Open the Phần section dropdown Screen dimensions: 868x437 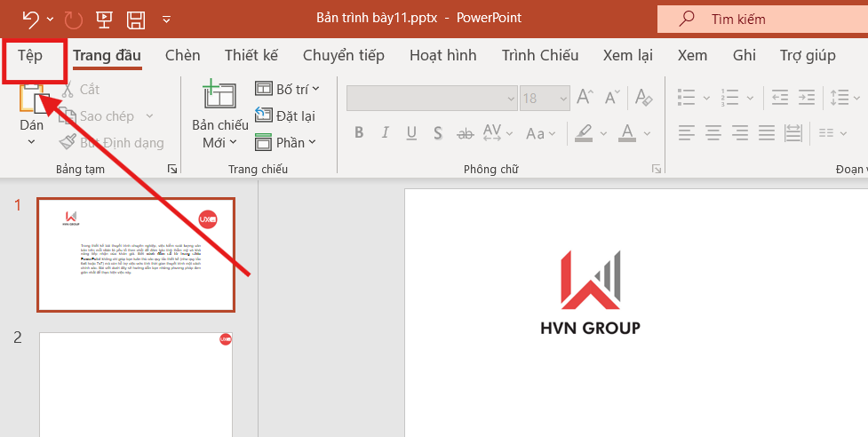pos(286,143)
